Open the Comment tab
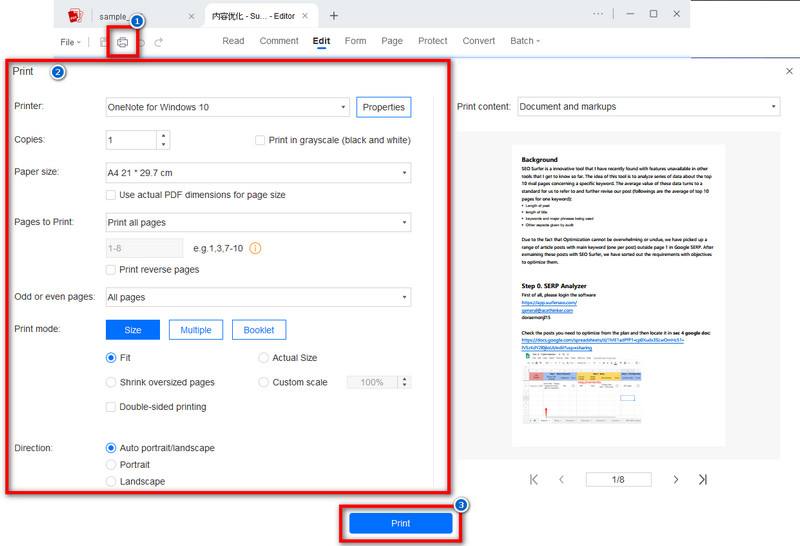 pos(279,41)
